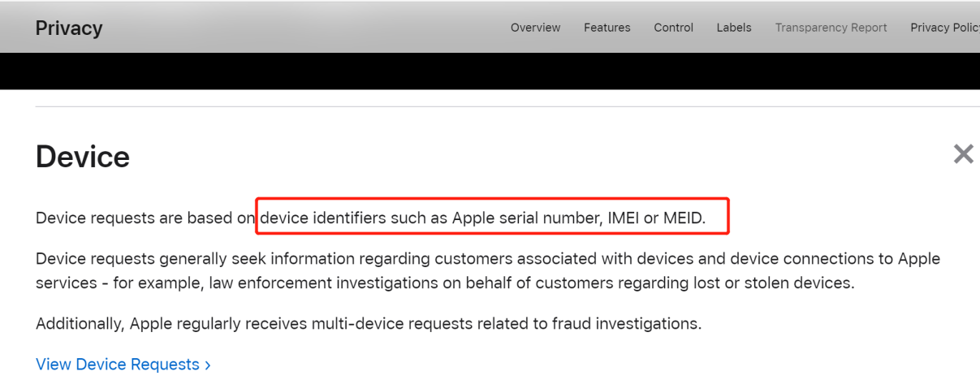This screenshot has width=980, height=380.
Task: Click the sentence about fraud investigations
Action: point(368,323)
